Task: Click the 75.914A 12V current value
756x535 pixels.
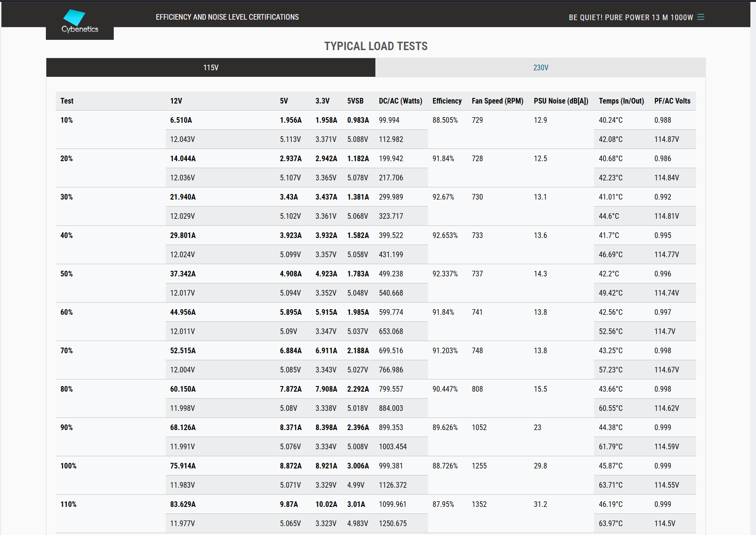Action: coord(183,466)
